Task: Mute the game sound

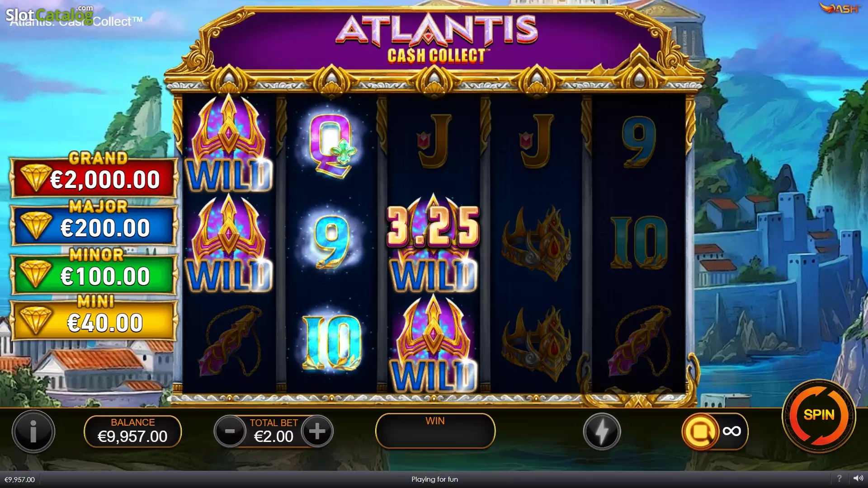Action: pos(858,479)
